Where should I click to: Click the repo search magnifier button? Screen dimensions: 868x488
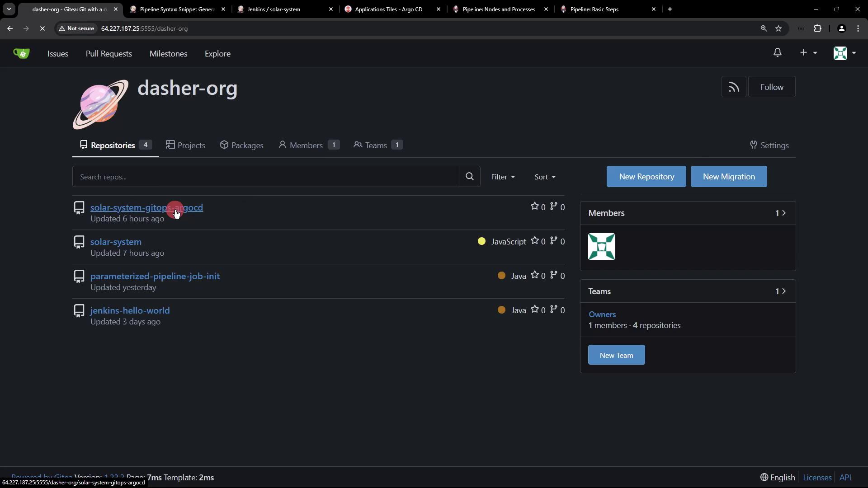[470, 177]
